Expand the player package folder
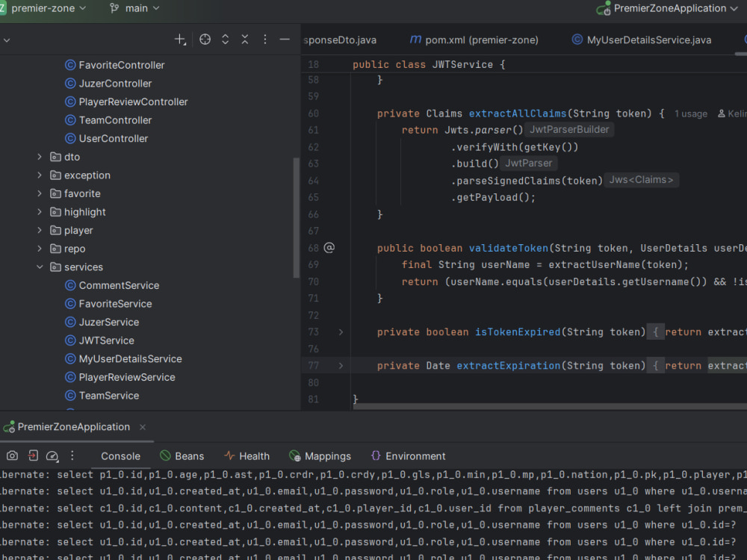The height and width of the screenshot is (560, 747). pyautogui.click(x=40, y=231)
